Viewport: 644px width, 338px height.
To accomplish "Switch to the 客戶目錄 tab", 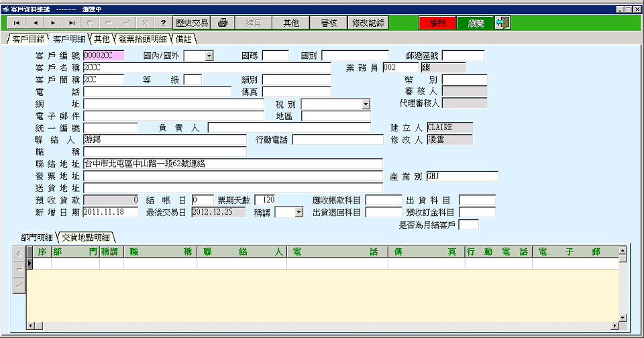I will [28, 39].
